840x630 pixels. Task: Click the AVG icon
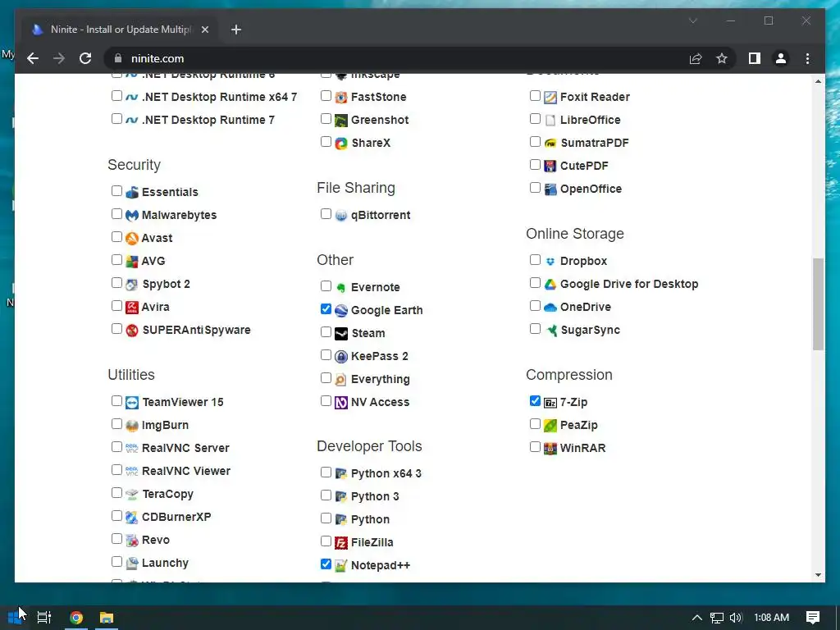[132, 262]
